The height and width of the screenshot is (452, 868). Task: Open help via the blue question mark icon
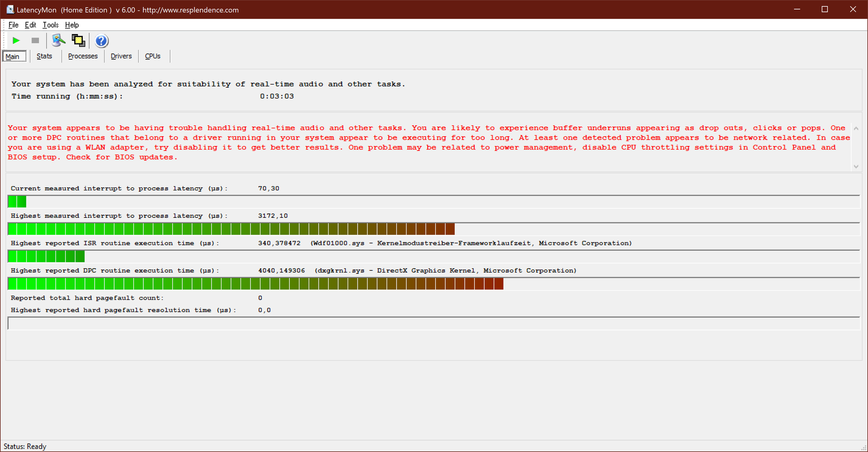tap(102, 41)
